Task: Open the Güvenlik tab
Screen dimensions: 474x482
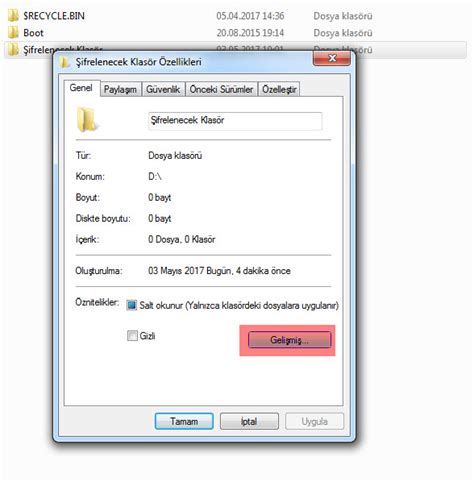Action: [x=163, y=89]
